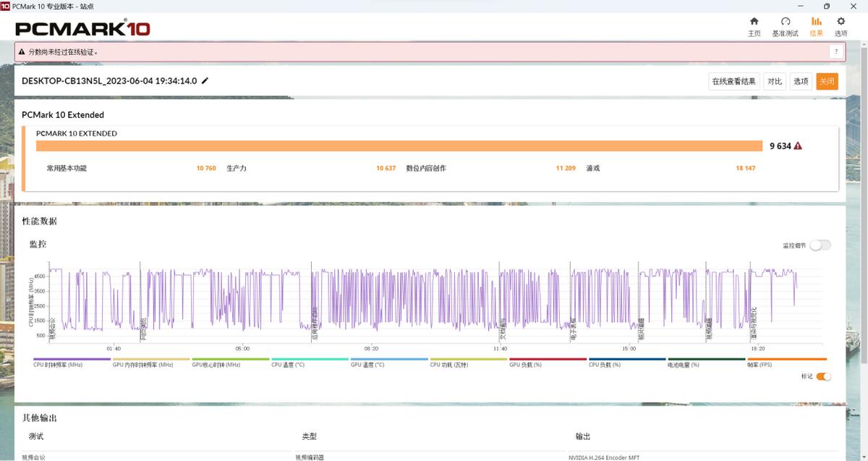Screen dimensions: 868x461
Task: Click the red warning triangle beside score 9 634
Action: click(x=798, y=145)
